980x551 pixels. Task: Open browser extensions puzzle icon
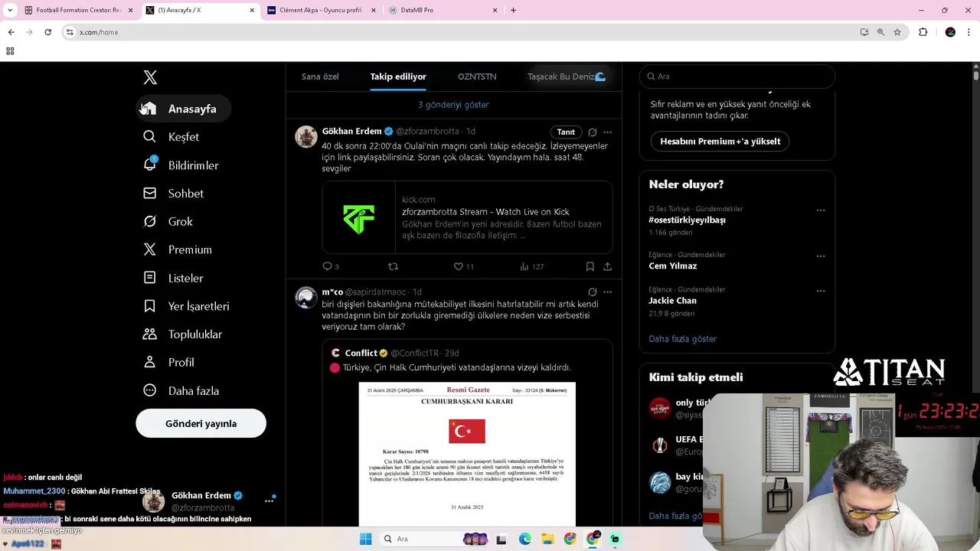923,32
